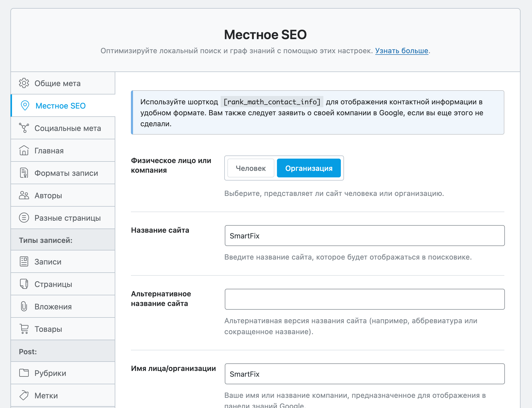Viewport: 532px width, 408px height.
Task: Click the tag icon beside Метки
Action: (x=24, y=395)
